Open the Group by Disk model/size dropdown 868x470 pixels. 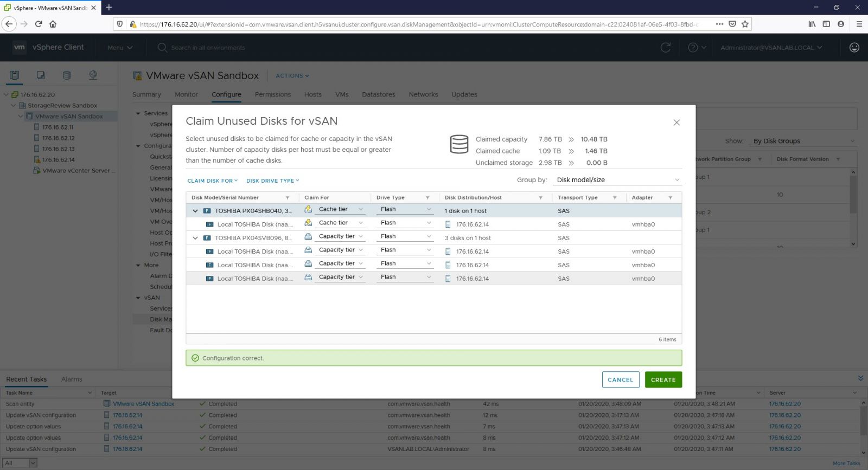(x=617, y=180)
